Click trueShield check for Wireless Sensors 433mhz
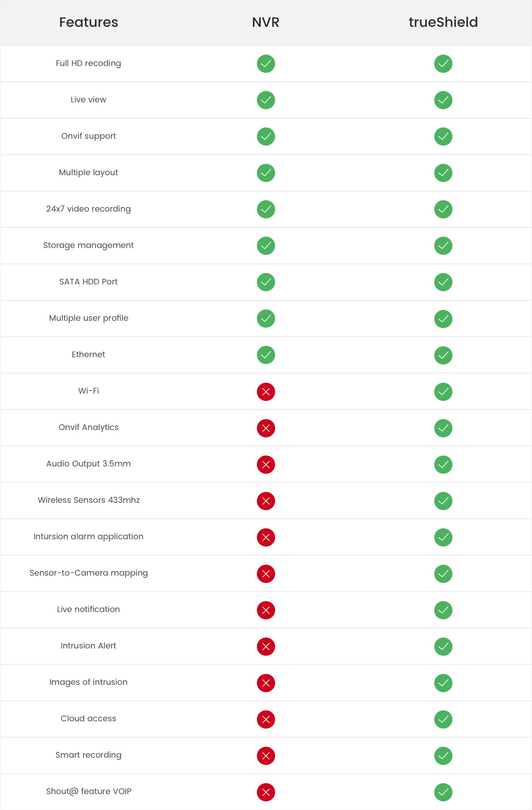This screenshot has height=810, width=532. pos(443,501)
